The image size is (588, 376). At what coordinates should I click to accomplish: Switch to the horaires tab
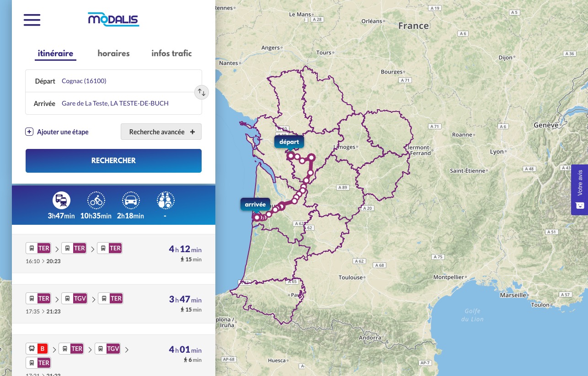[113, 53]
